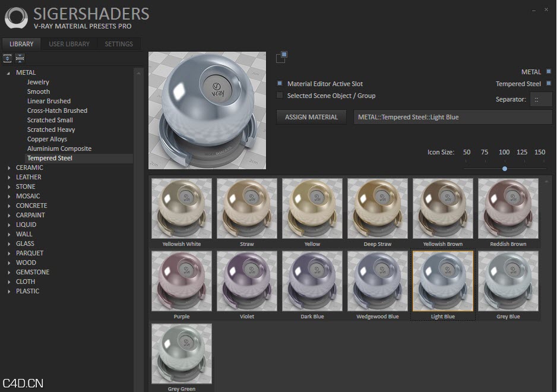Collapse the METAL category

[x=7, y=72]
